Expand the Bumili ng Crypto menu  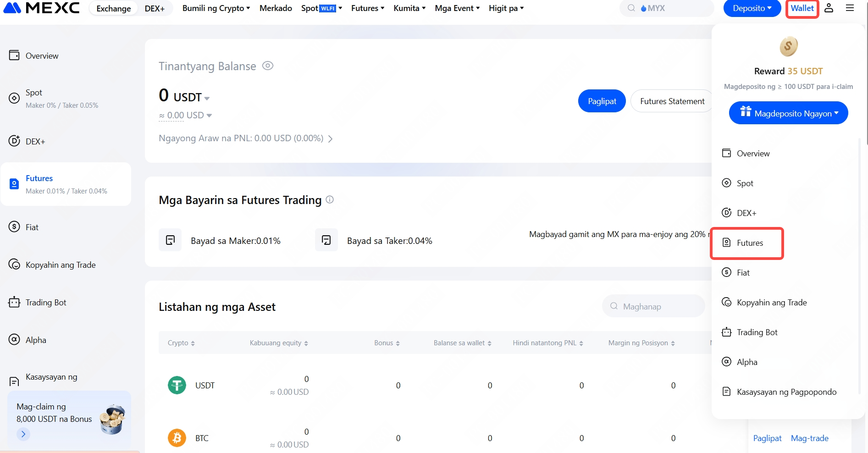[x=216, y=8]
